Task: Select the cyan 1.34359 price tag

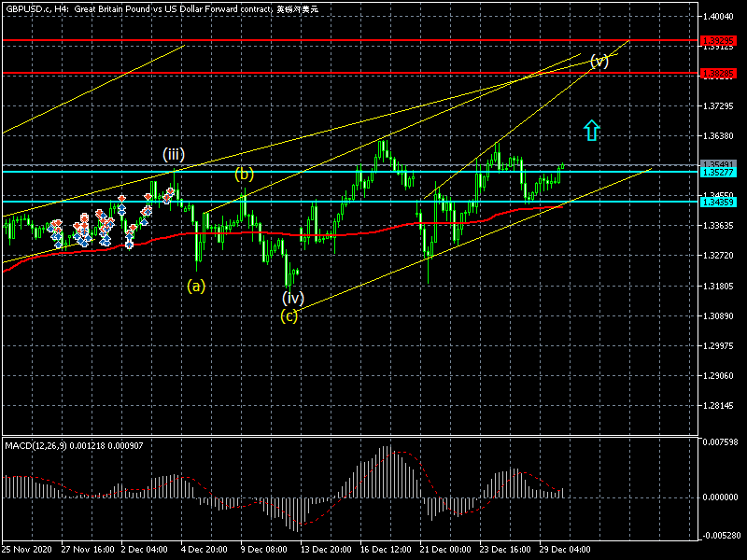Action: (720, 203)
